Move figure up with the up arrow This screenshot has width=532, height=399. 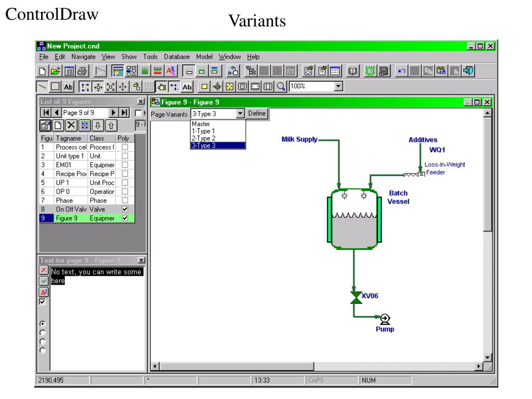(x=111, y=126)
